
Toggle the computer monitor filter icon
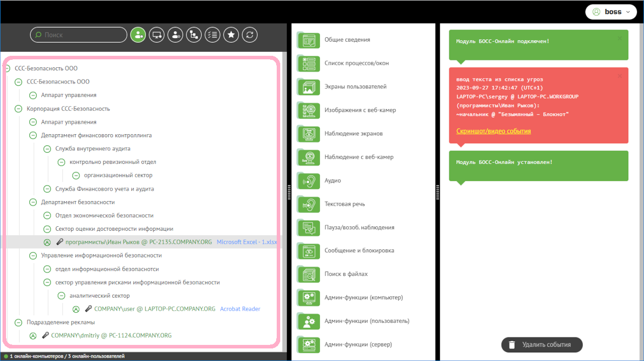tap(156, 35)
